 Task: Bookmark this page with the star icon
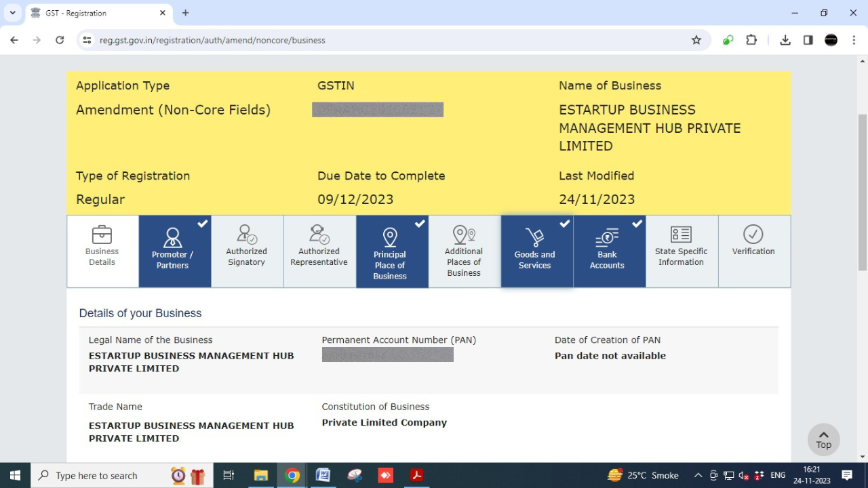pos(696,40)
